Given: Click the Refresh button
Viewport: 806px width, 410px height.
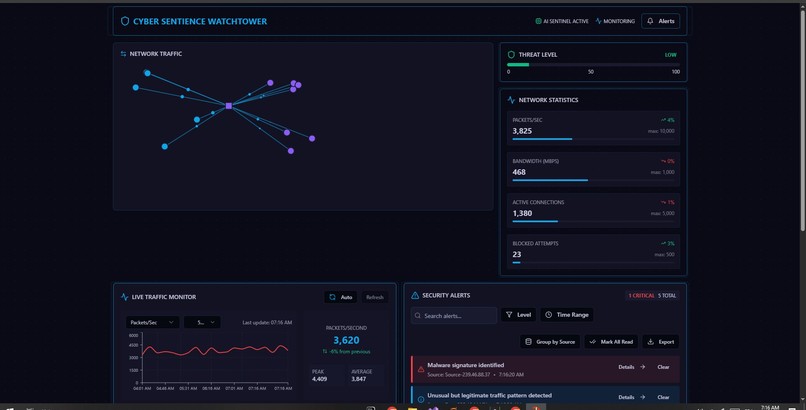Looking at the screenshot, I should point(375,297).
